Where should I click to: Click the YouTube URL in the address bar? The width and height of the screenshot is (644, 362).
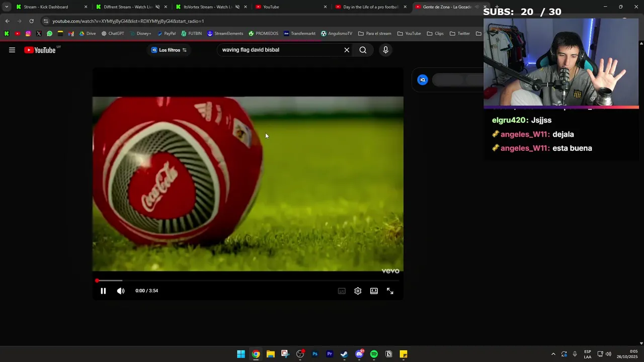tap(128, 21)
